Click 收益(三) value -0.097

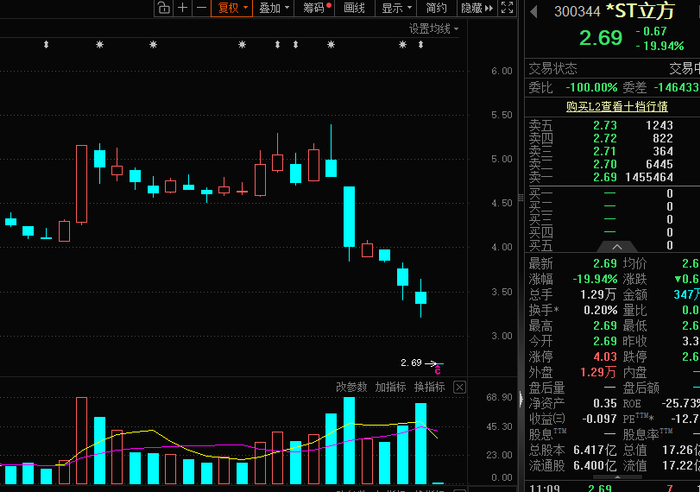click(x=600, y=419)
